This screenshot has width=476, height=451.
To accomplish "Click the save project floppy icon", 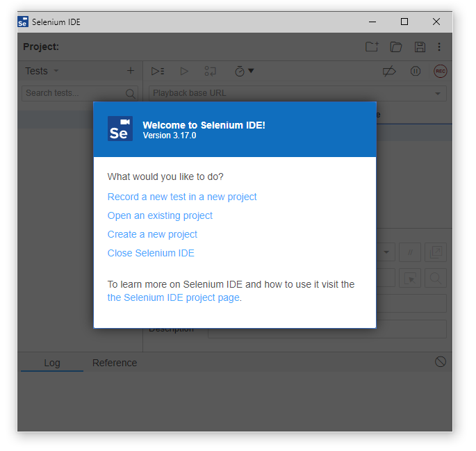I will coord(420,47).
